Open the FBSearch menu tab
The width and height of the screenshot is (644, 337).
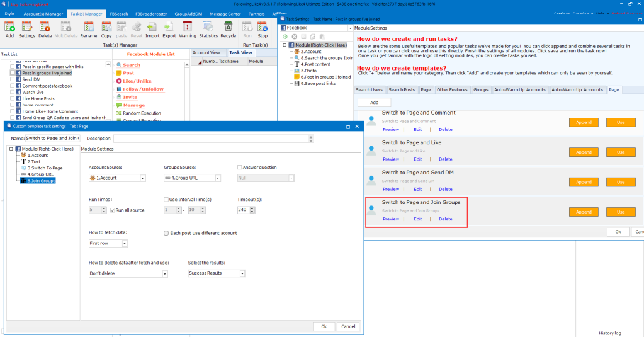point(119,14)
